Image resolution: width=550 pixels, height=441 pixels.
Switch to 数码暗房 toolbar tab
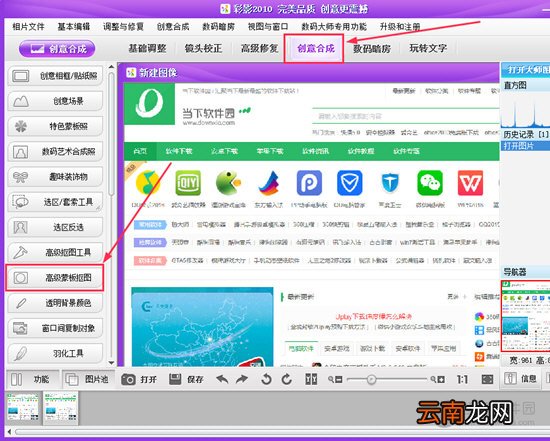click(x=372, y=48)
